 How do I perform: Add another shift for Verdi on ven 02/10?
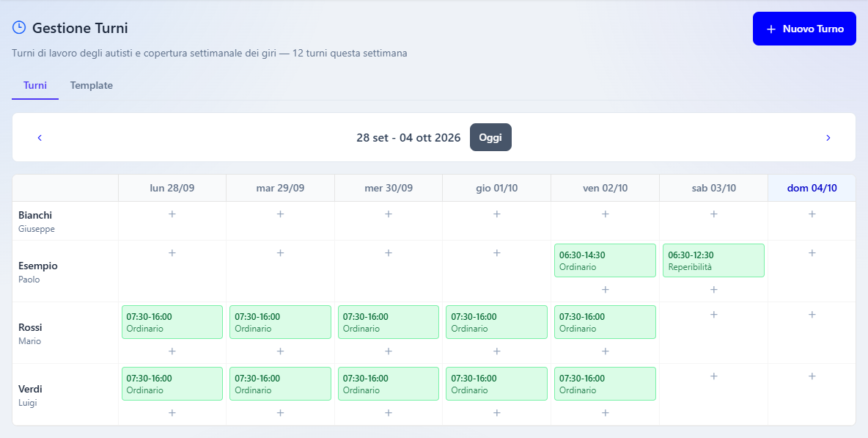[605, 412]
